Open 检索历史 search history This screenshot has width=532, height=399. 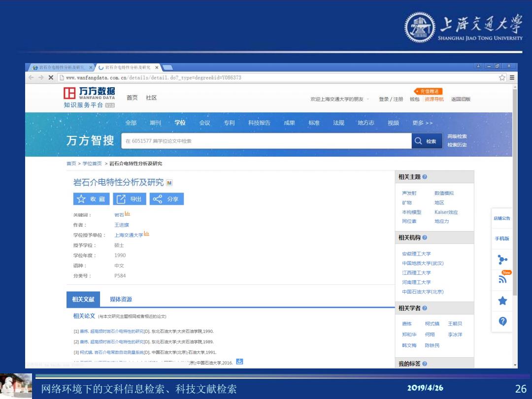(x=457, y=145)
